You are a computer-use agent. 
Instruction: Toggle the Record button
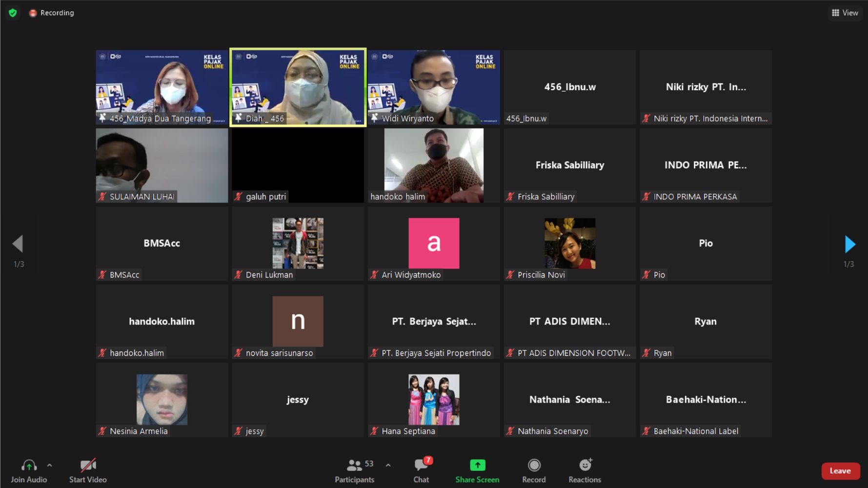click(534, 465)
